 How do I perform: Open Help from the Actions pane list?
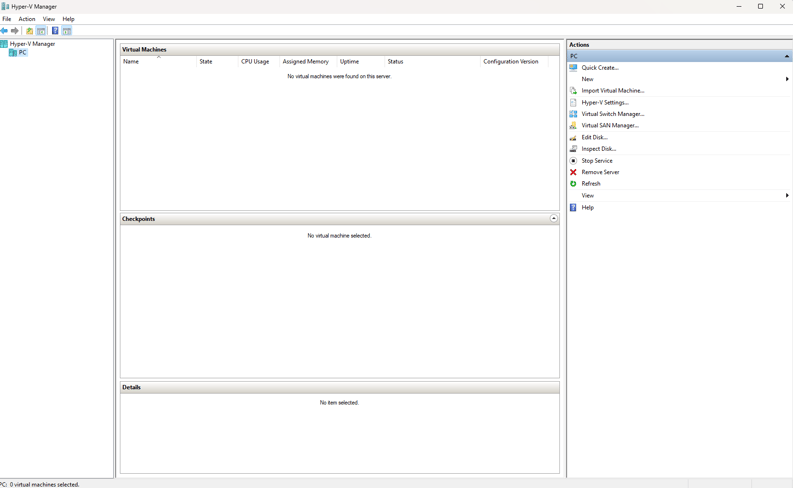[587, 207]
